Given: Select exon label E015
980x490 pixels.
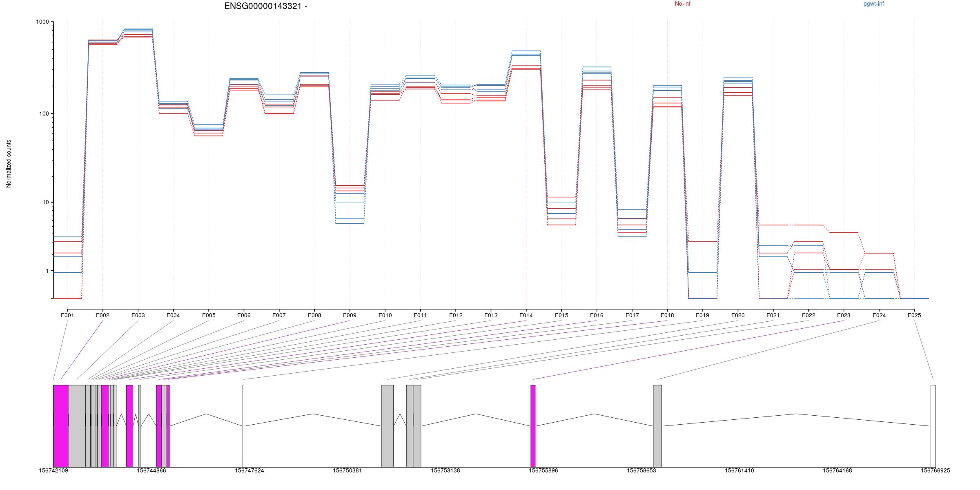Looking at the screenshot, I should 561,315.
